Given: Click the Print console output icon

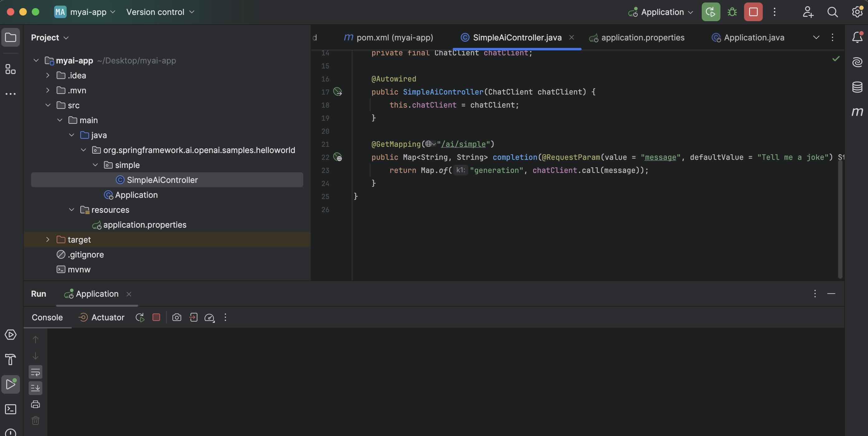Looking at the screenshot, I should 35,404.
